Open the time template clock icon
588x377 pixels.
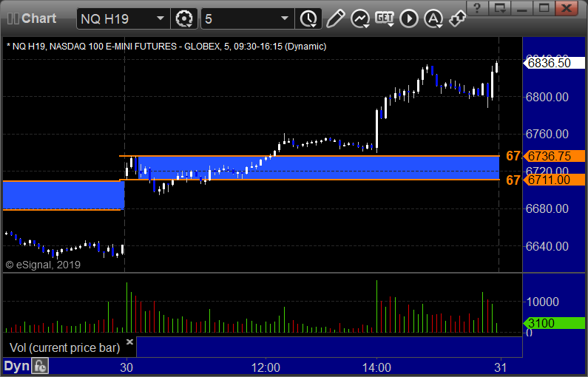click(x=308, y=18)
